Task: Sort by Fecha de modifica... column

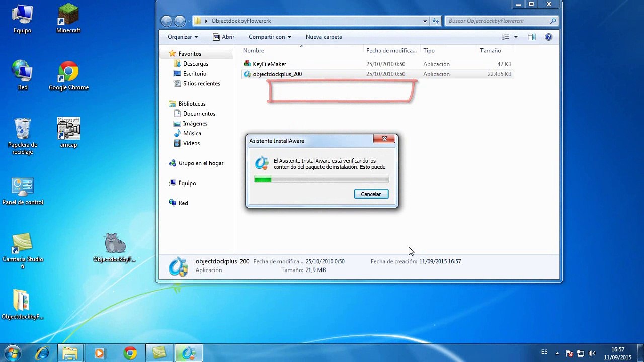Action: [x=391, y=50]
